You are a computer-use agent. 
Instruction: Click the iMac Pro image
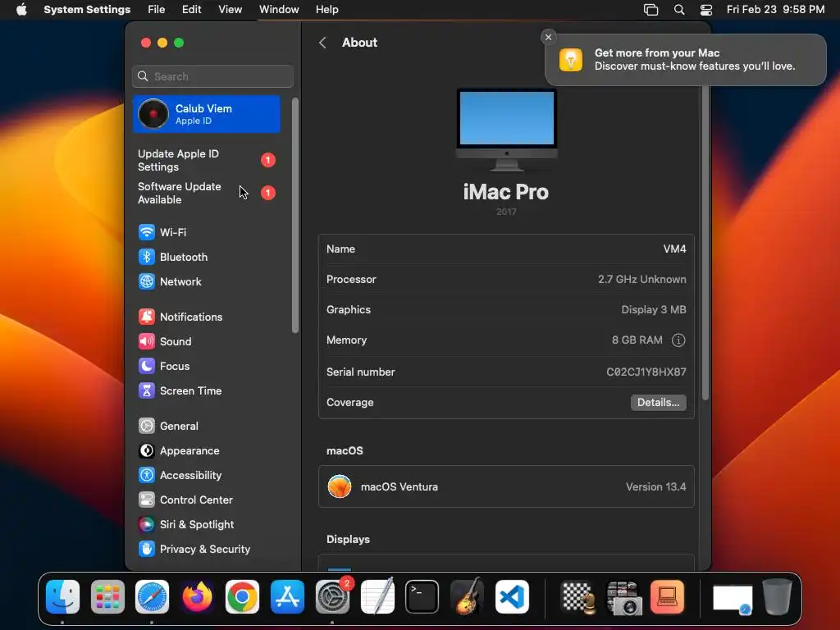tap(507, 130)
